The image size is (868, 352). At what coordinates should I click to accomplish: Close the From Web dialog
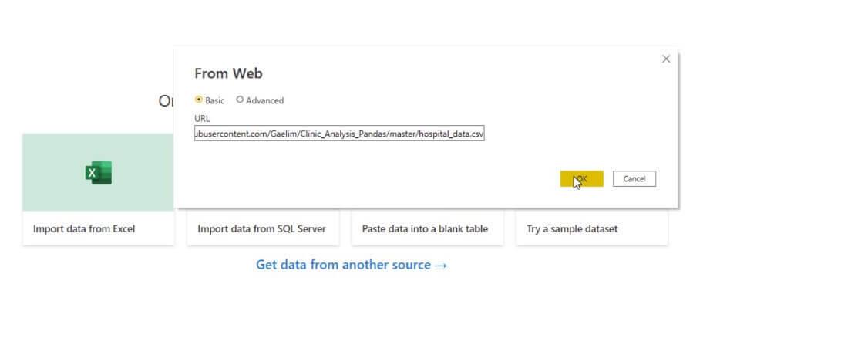pos(666,59)
